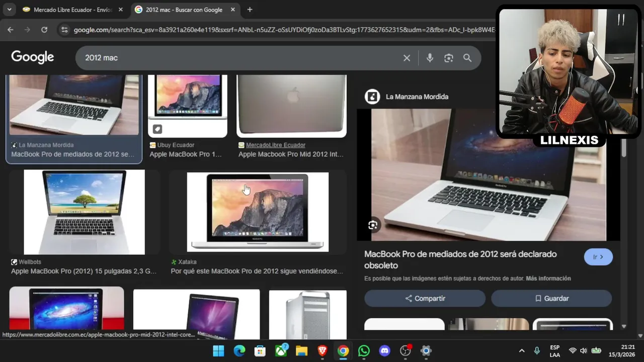Close the Mercado Libre Ecuador tab

120,10
